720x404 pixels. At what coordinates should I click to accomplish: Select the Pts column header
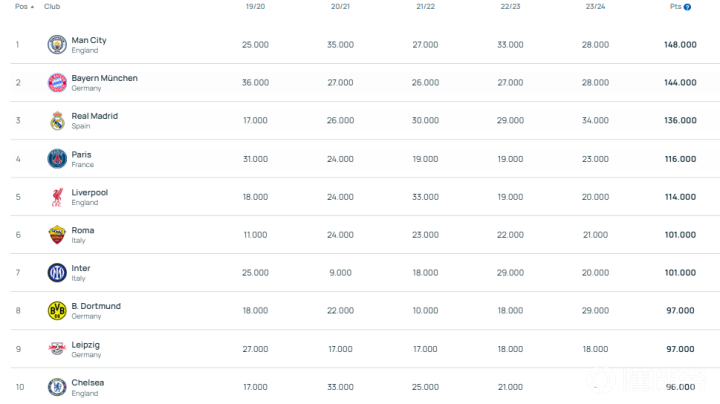[x=675, y=6]
